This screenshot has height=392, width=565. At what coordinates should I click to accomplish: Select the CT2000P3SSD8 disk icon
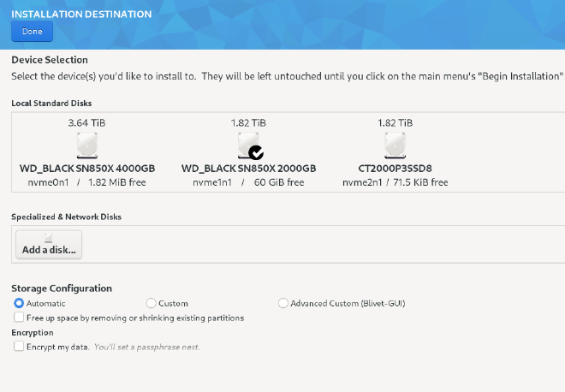point(395,146)
